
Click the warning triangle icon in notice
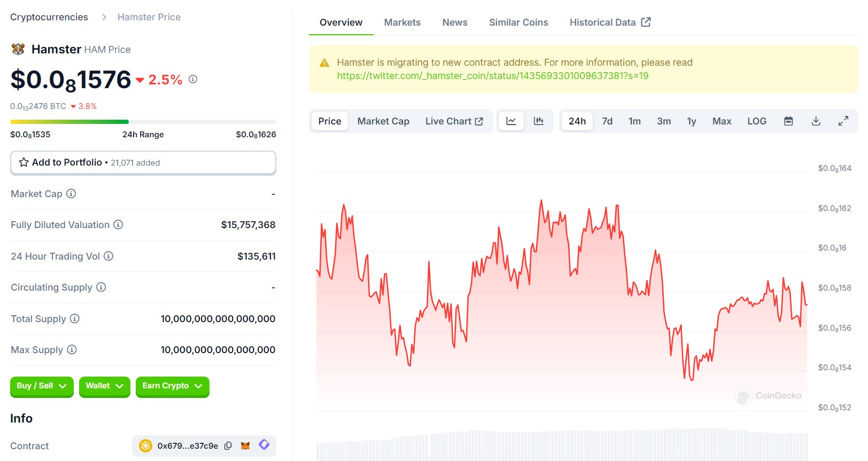(324, 63)
